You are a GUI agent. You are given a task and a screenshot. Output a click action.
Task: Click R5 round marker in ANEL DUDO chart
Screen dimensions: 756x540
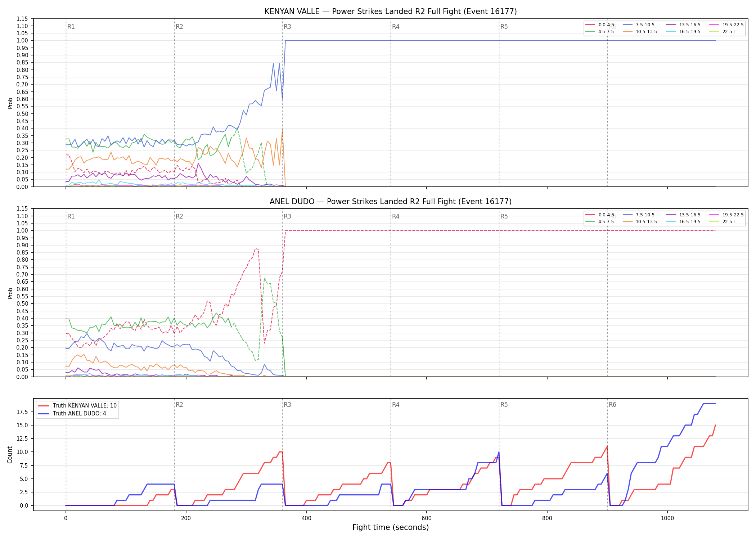[x=504, y=216]
